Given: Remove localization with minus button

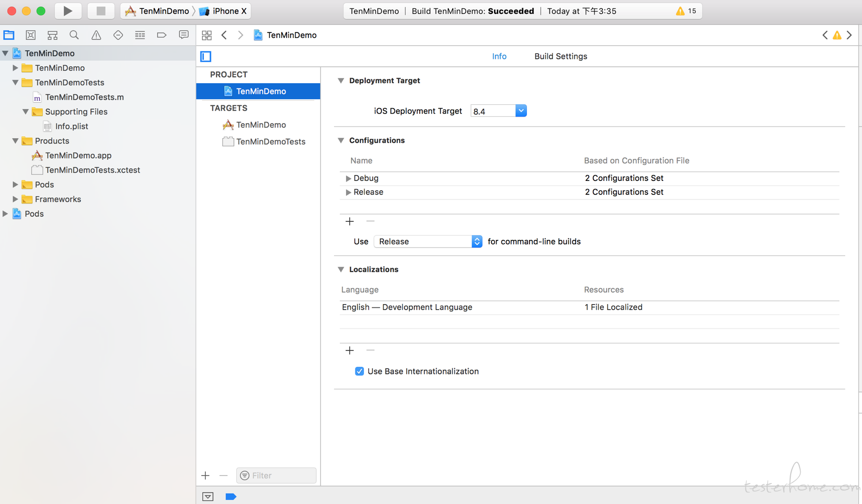Looking at the screenshot, I should [x=370, y=350].
